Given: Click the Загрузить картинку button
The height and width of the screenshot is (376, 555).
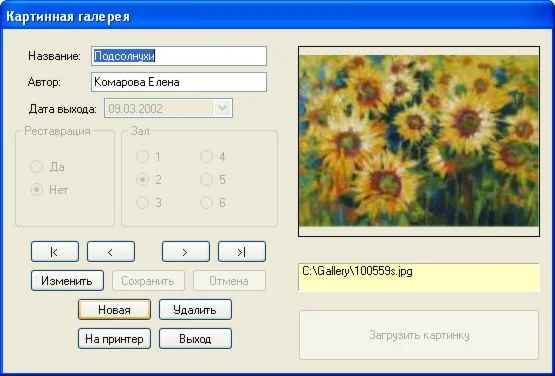Looking at the screenshot, I should point(419,335).
